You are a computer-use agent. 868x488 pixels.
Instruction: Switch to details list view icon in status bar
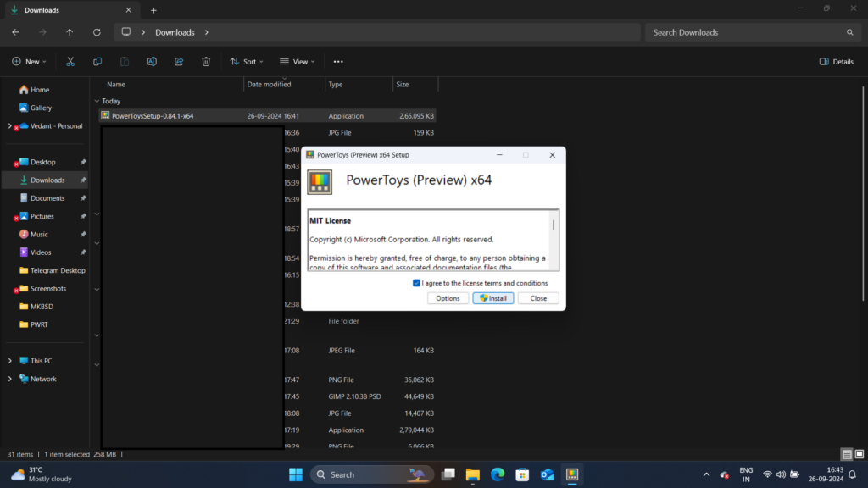pyautogui.click(x=847, y=454)
